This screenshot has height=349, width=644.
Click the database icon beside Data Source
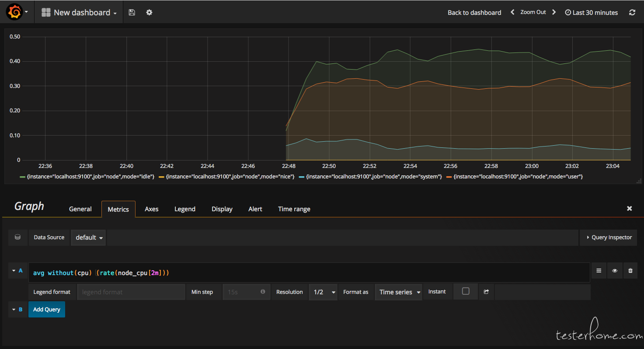pyautogui.click(x=18, y=237)
